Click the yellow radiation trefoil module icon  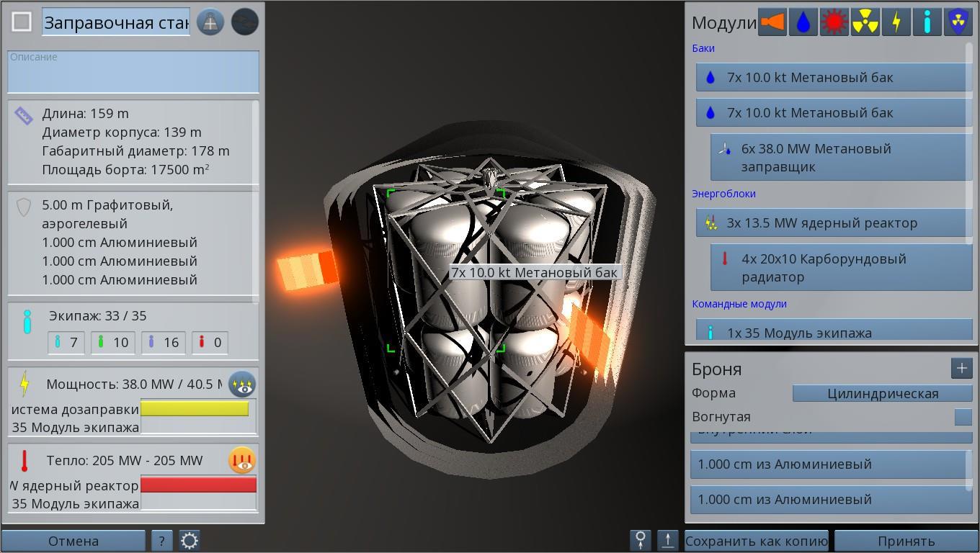[x=865, y=22]
